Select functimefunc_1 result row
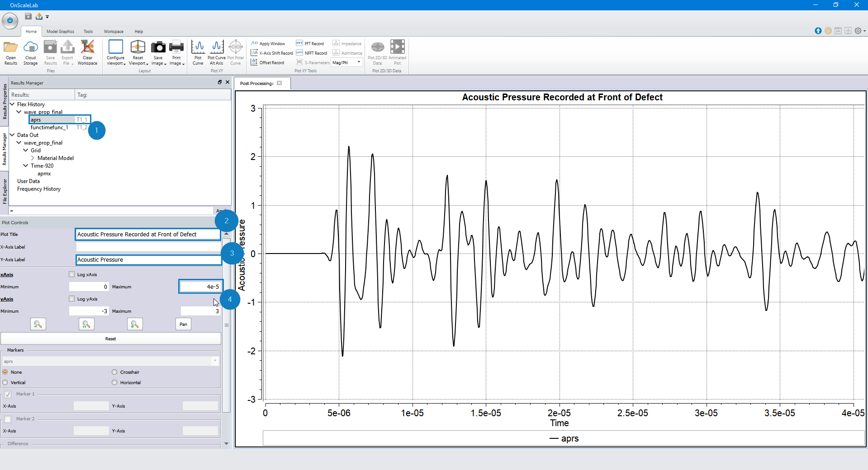This screenshot has height=470, width=868. coord(49,127)
